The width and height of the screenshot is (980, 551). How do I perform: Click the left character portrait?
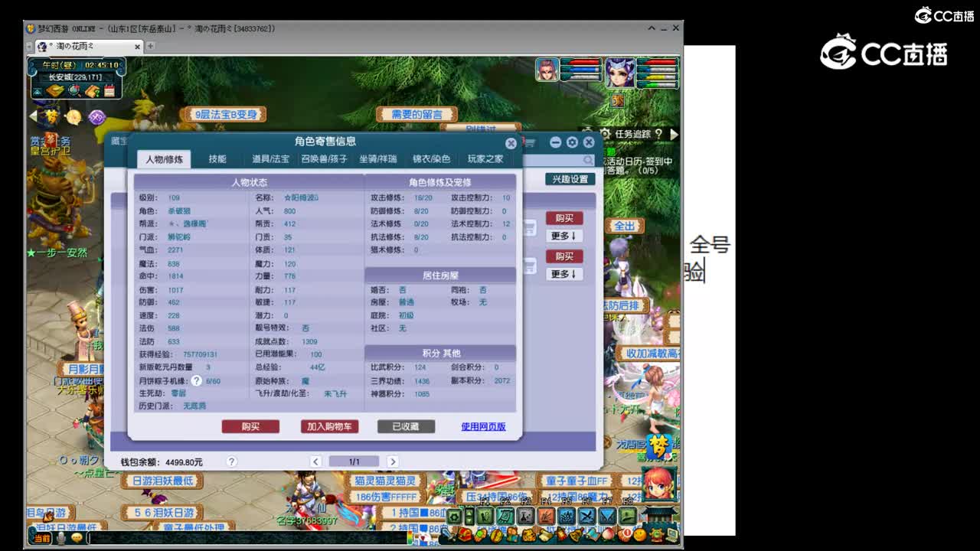pyautogui.click(x=547, y=70)
